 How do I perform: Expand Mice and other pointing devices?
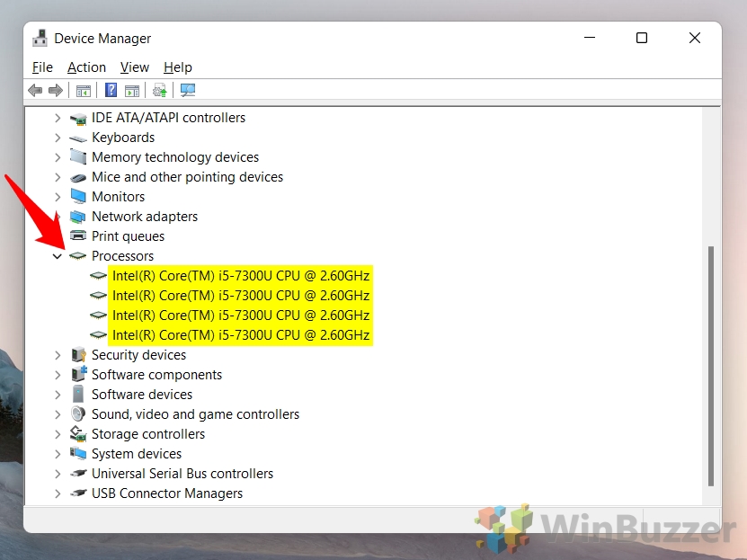click(x=58, y=177)
